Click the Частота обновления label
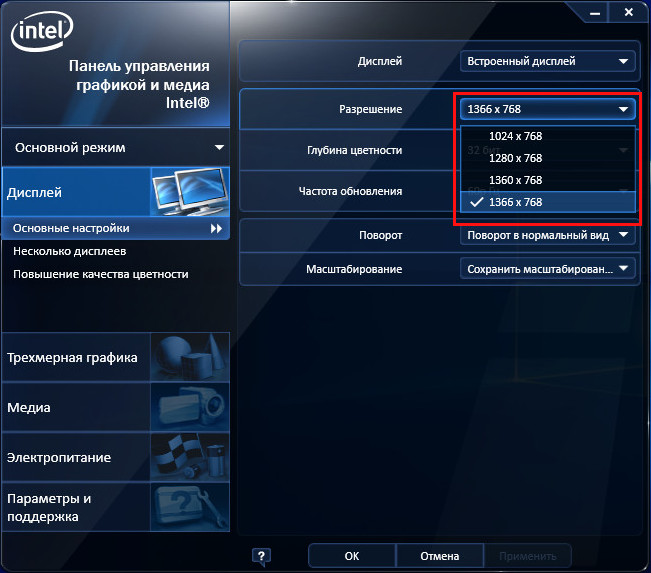This screenshot has height=573, width=651. 350,191
